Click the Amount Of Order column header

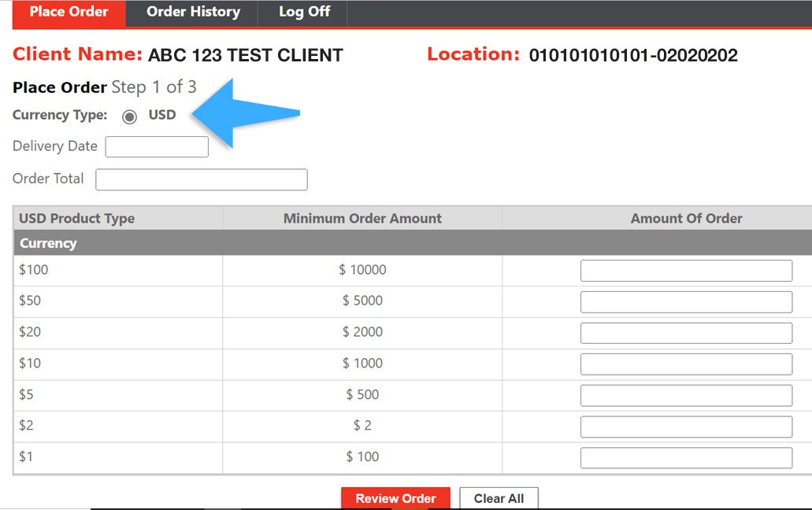[x=686, y=218]
